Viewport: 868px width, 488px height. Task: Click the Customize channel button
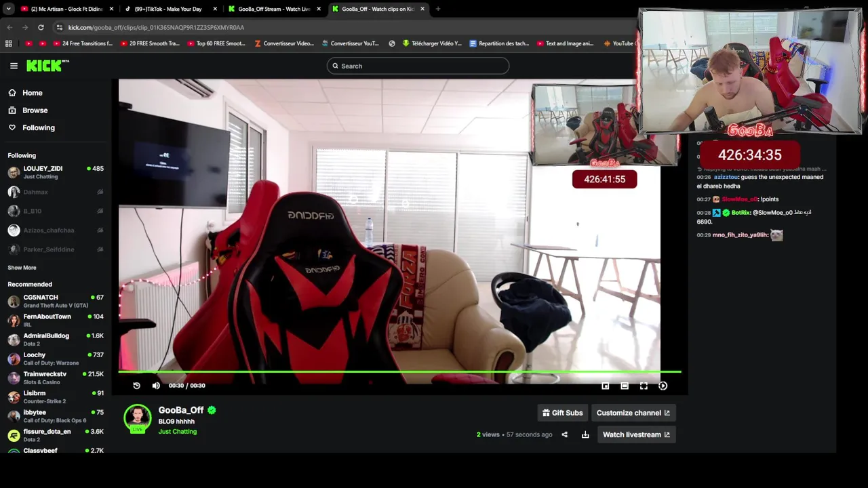[x=633, y=413]
